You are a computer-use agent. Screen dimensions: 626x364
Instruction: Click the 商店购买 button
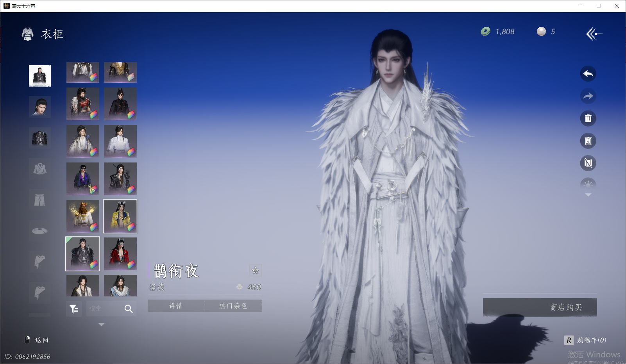point(540,307)
